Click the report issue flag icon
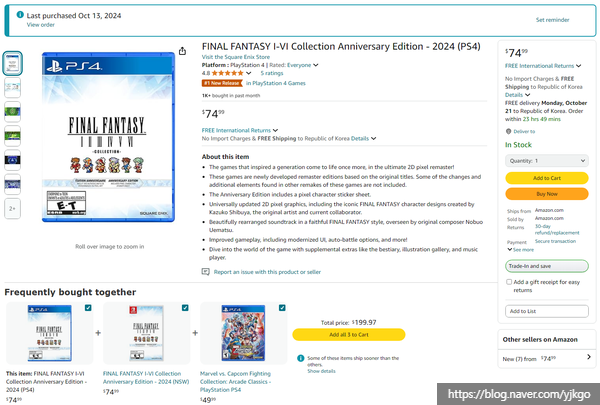This screenshot has height=405, width=600. 207,271
